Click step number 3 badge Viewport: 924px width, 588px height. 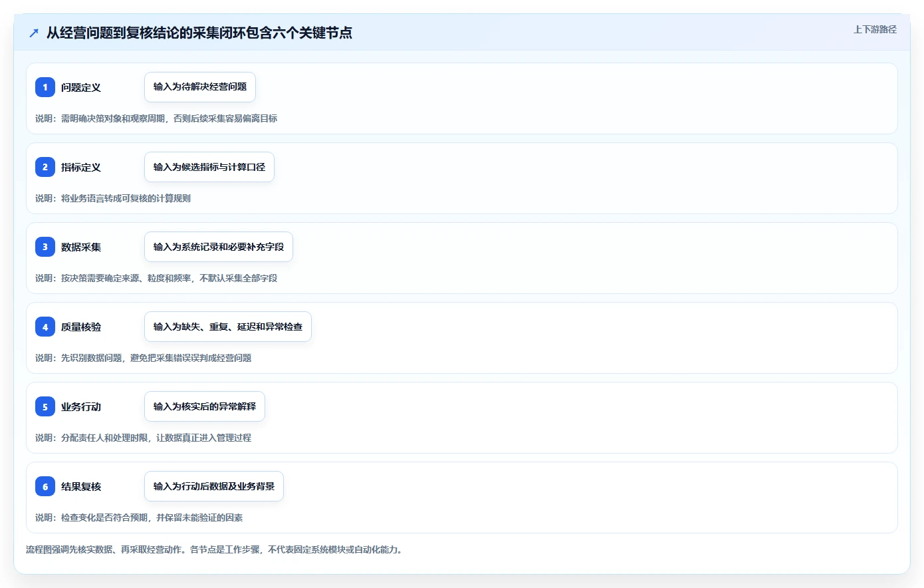[45, 247]
